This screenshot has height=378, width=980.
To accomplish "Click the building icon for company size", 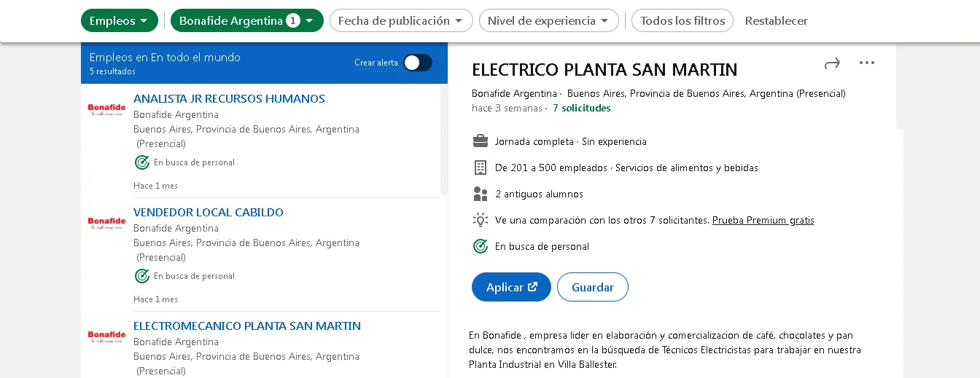I will (480, 168).
